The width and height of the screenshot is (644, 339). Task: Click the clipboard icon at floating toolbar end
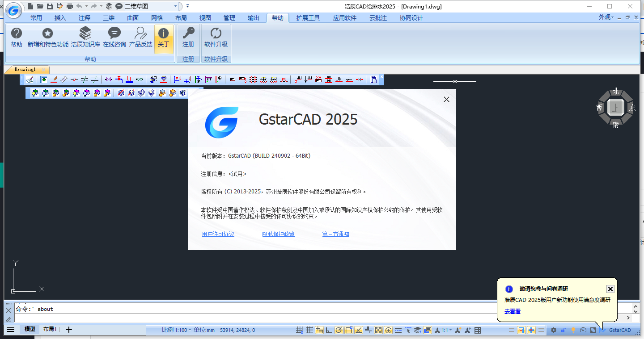click(x=373, y=80)
